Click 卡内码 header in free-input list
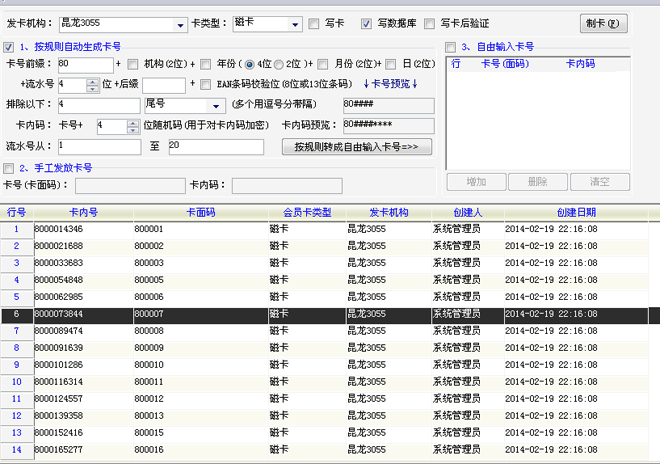 tap(580, 64)
